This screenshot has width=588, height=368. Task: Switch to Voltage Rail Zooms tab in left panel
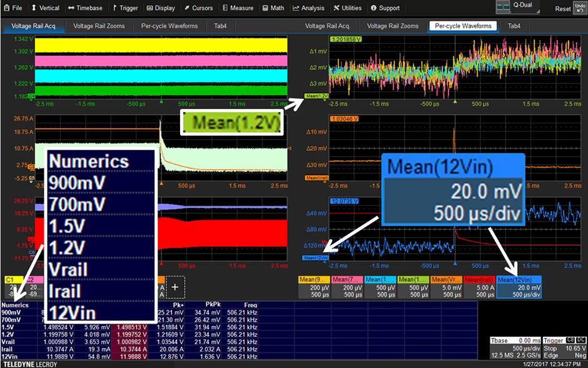click(x=99, y=26)
